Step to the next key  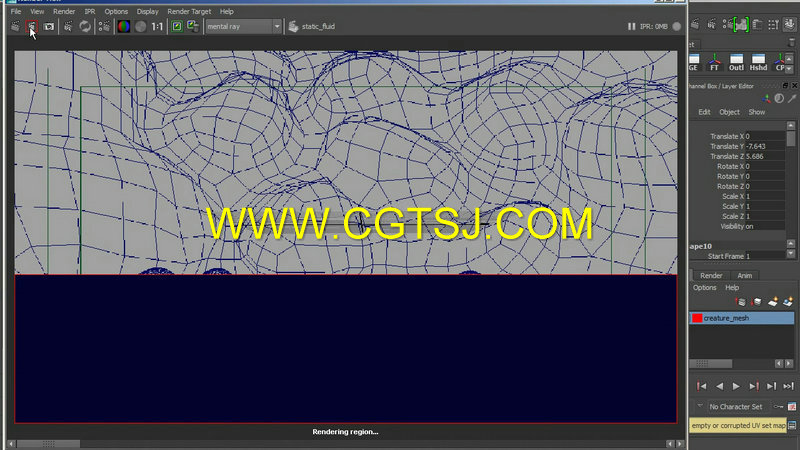[x=754, y=386]
